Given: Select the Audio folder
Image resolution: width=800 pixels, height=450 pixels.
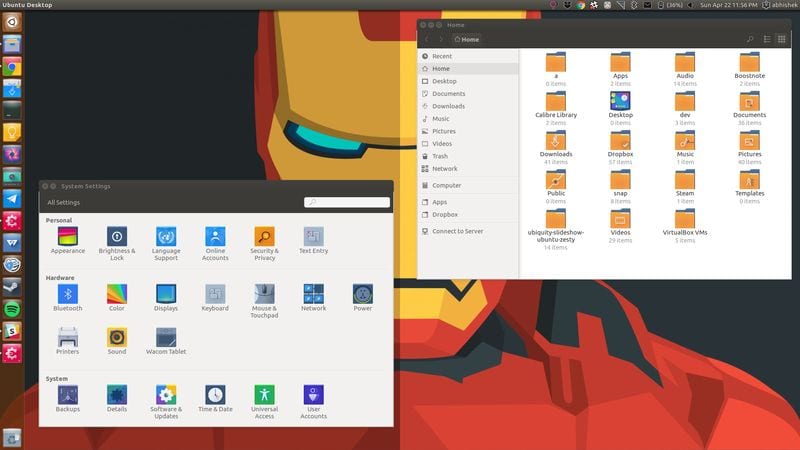Looking at the screenshot, I should [x=685, y=68].
